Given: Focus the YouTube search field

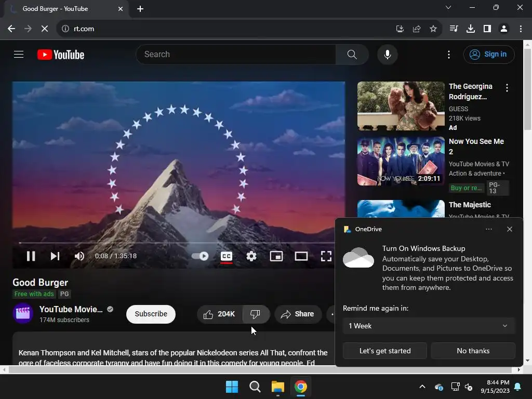Looking at the screenshot, I should (x=236, y=54).
